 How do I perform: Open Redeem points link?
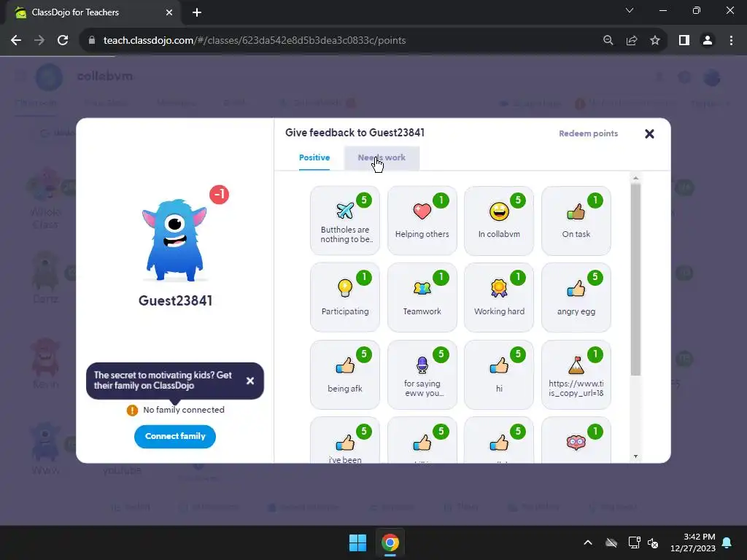click(589, 134)
